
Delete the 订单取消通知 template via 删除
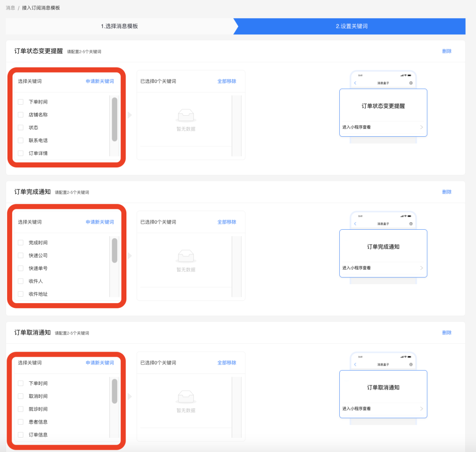(x=446, y=332)
